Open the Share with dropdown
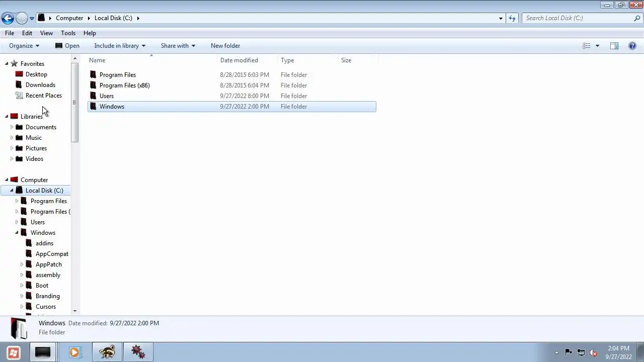 click(x=178, y=46)
